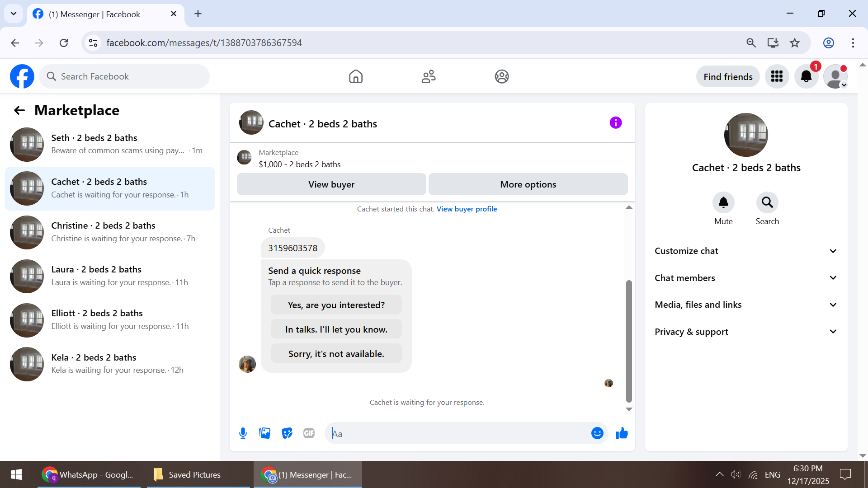
Task: Open the sticker picker icon
Action: pos(287,433)
